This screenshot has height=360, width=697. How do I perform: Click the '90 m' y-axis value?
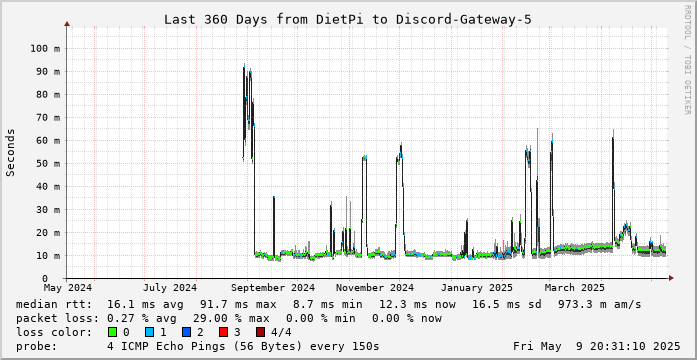tap(48, 72)
